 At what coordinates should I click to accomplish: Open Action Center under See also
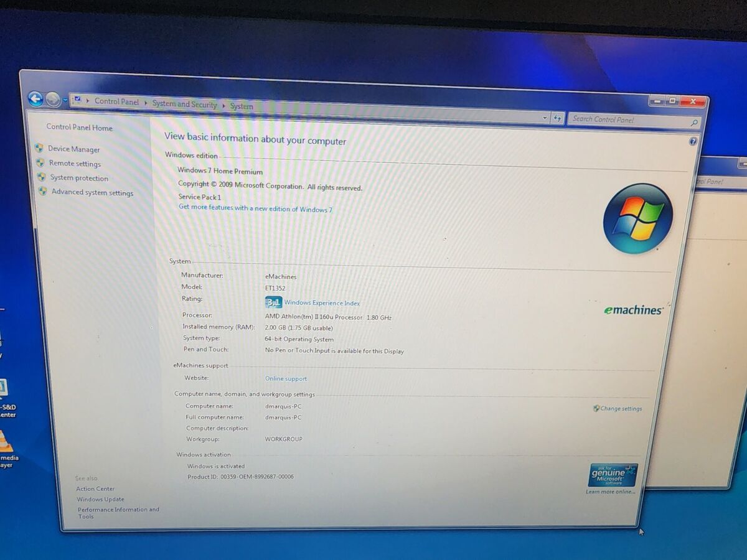point(95,489)
